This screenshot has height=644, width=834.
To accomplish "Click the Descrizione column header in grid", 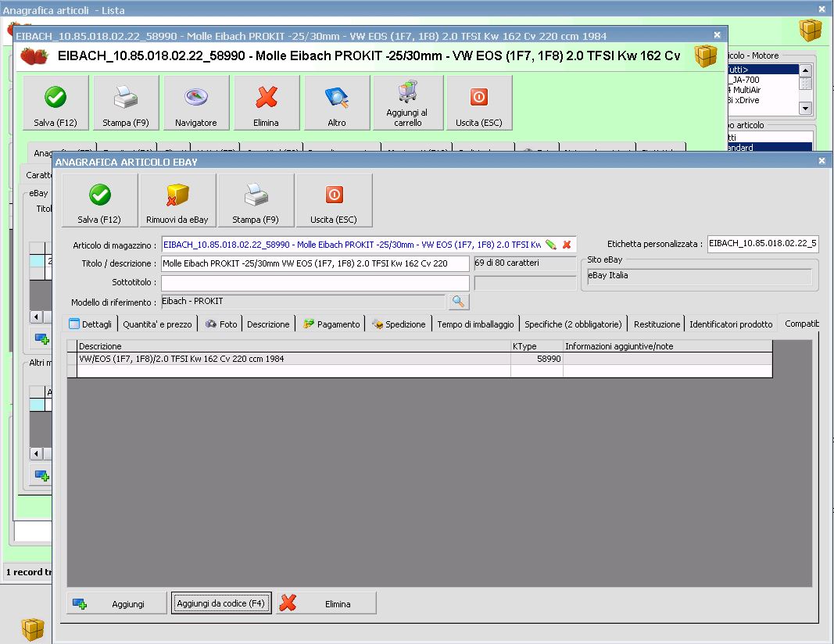I will coord(294,346).
